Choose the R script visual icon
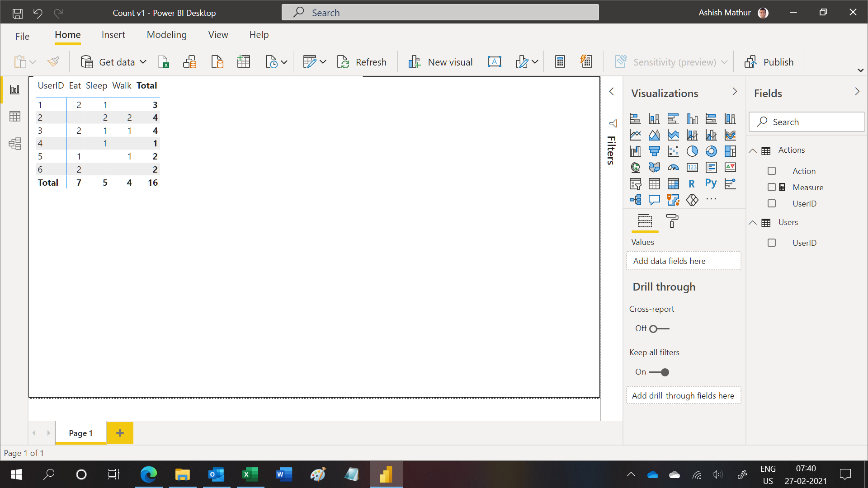The image size is (868, 488). pyautogui.click(x=692, y=183)
